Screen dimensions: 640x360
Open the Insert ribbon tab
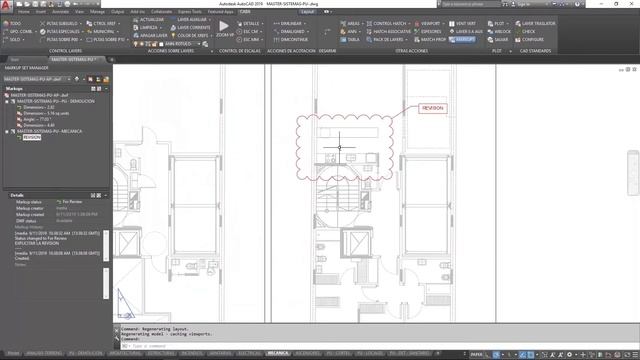point(41,12)
